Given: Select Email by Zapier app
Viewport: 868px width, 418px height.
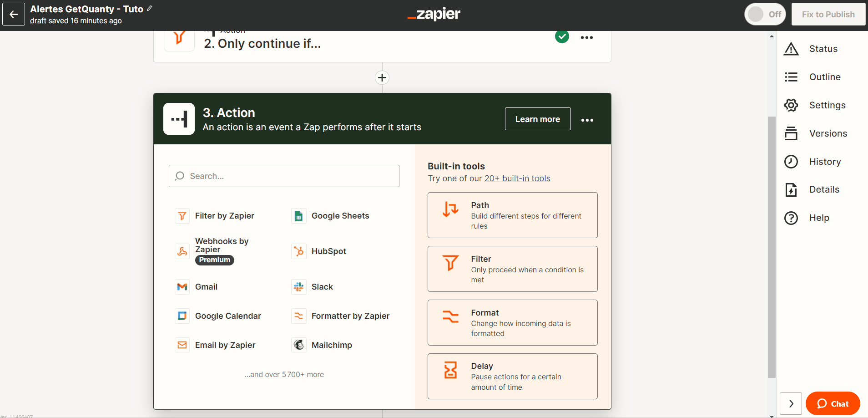Looking at the screenshot, I should [x=216, y=345].
